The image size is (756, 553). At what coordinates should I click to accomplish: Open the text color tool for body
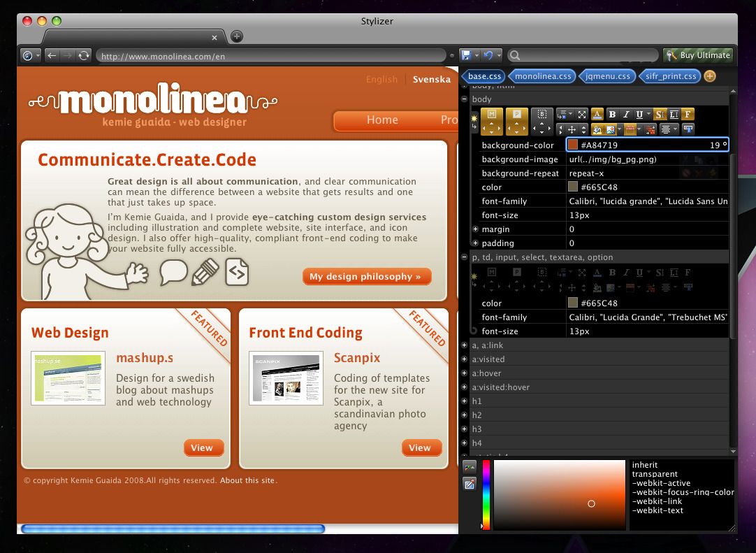597,114
